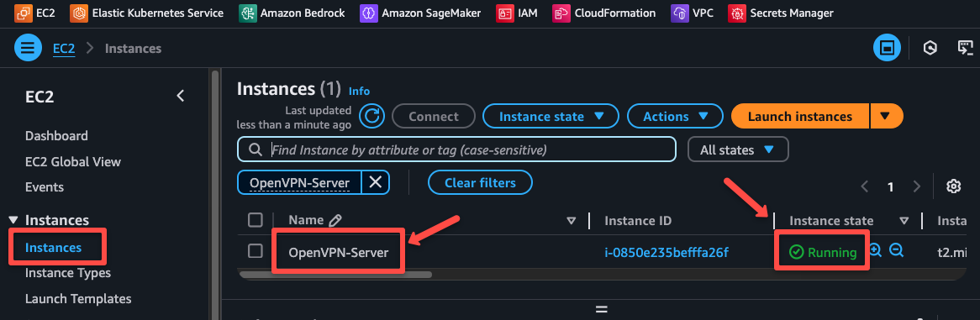Open the blue panel layout icon at top right
The width and height of the screenshot is (980, 320).
tap(887, 48)
